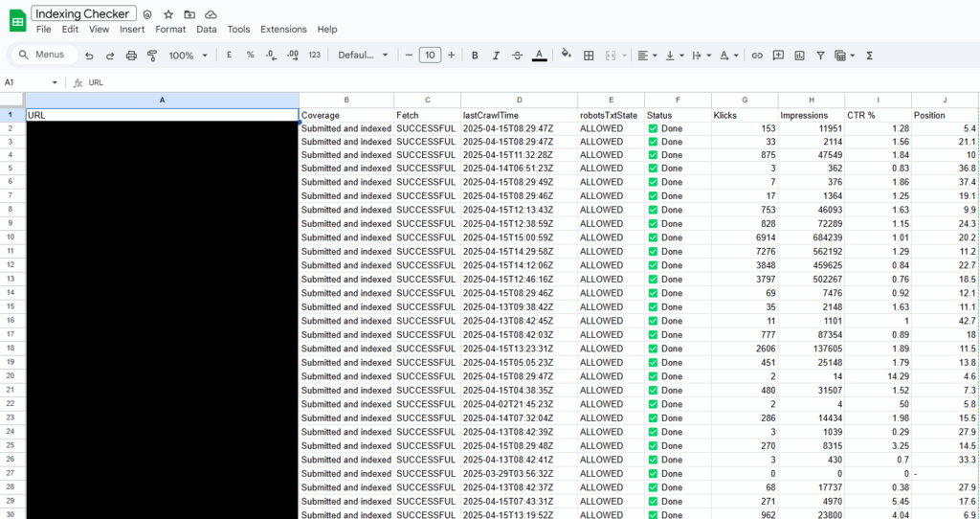Viewport: 980px width, 519px height.
Task: Toggle bold formatting
Action: point(475,56)
